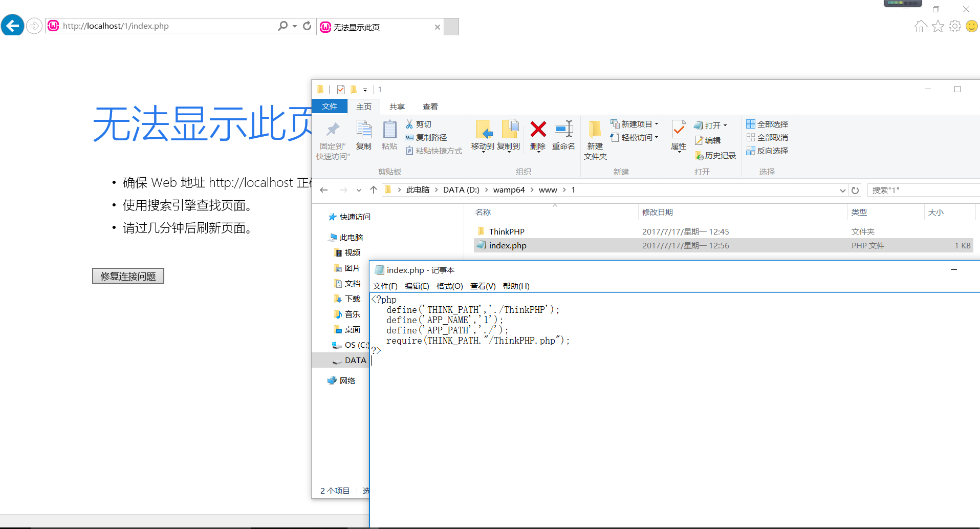Open the 新建项目 dropdown

coord(634,124)
